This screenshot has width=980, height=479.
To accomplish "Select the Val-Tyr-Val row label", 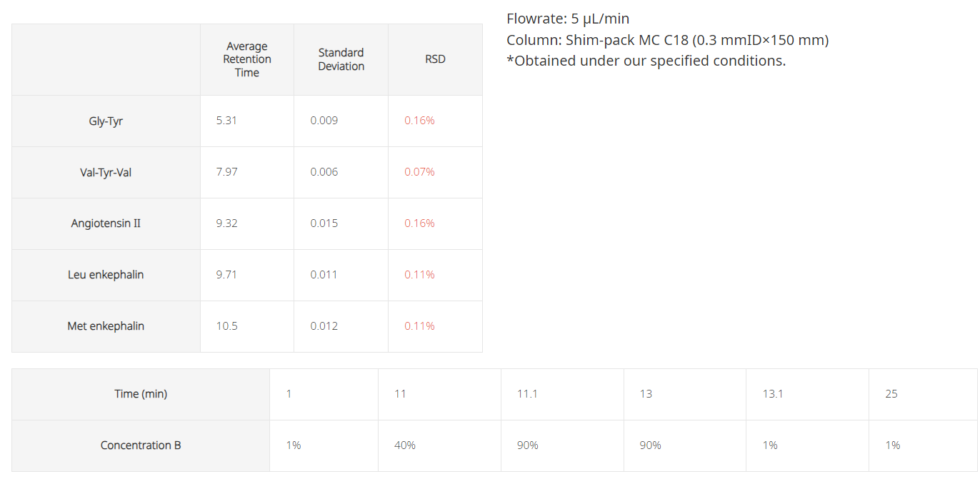I will point(106,173).
